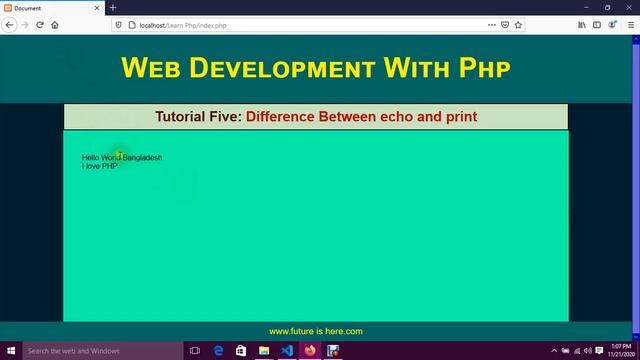Open page actions three-dots menu

click(x=492, y=25)
